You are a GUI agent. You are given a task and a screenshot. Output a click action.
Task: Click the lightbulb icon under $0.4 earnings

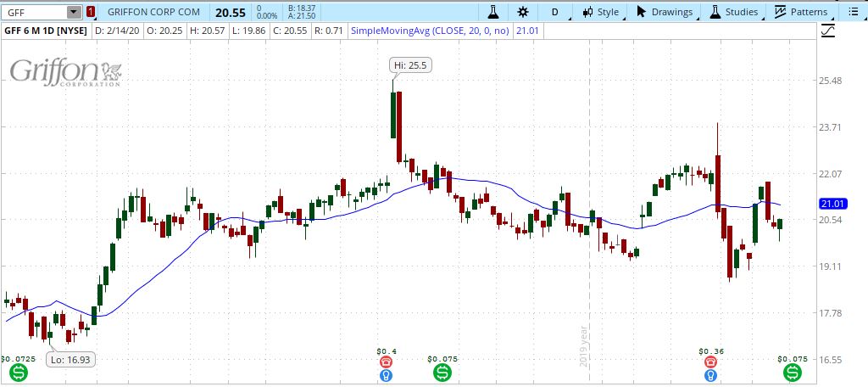[387, 376]
